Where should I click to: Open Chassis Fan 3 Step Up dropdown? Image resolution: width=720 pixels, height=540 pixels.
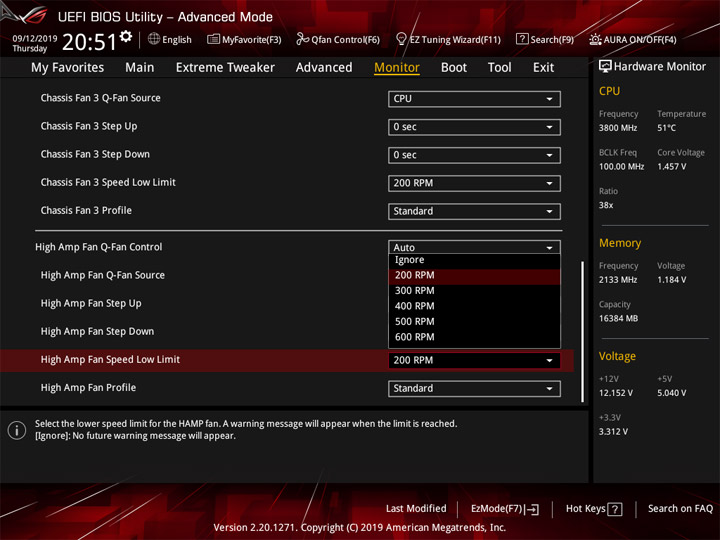[474, 127]
